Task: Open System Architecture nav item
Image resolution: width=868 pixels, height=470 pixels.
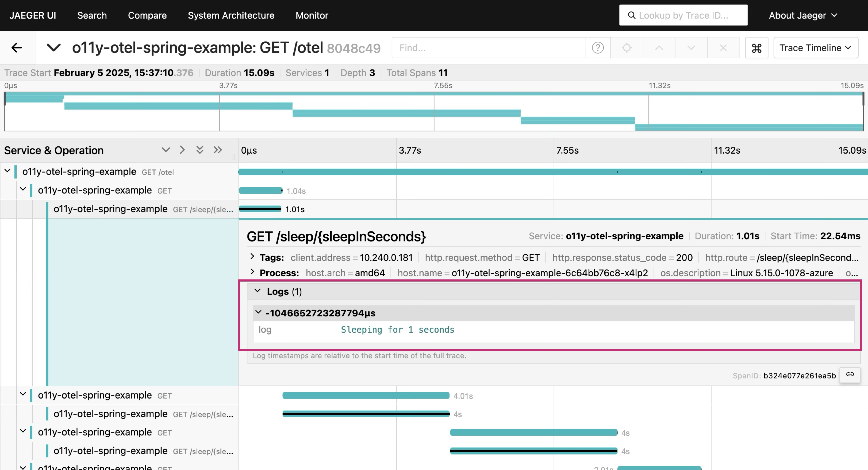Action: pyautogui.click(x=231, y=16)
